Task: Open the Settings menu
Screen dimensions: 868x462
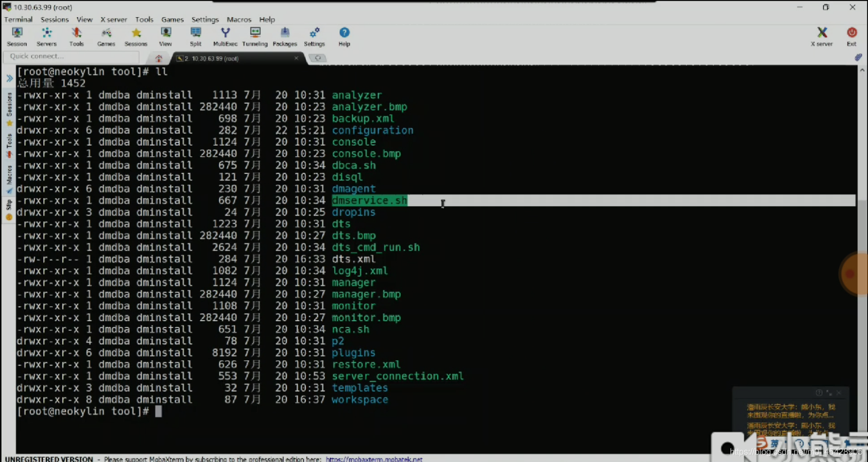Action: [205, 19]
